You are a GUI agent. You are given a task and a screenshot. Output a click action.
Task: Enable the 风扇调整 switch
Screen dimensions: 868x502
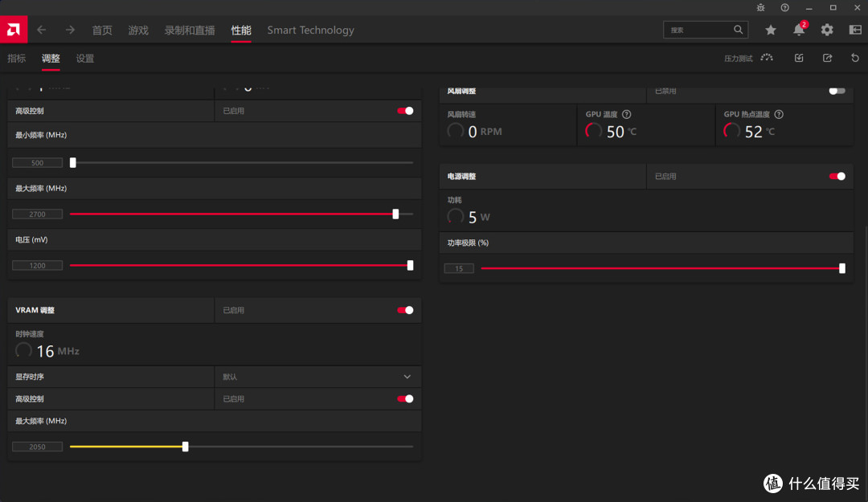pyautogui.click(x=837, y=91)
